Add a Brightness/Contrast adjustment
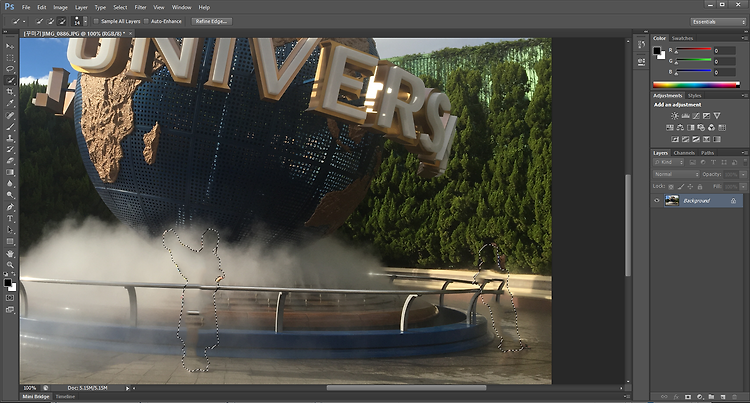 point(674,116)
